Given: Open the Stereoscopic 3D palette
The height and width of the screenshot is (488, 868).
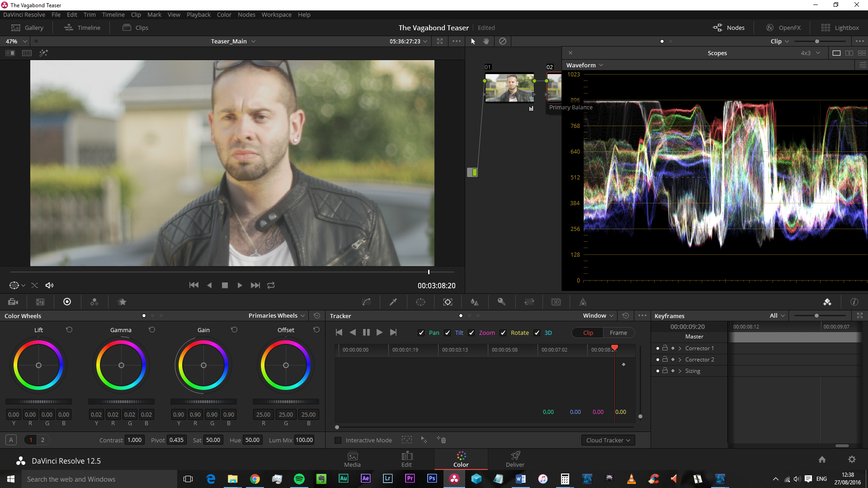Looking at the screenshot, I should [x=556, y=301].
